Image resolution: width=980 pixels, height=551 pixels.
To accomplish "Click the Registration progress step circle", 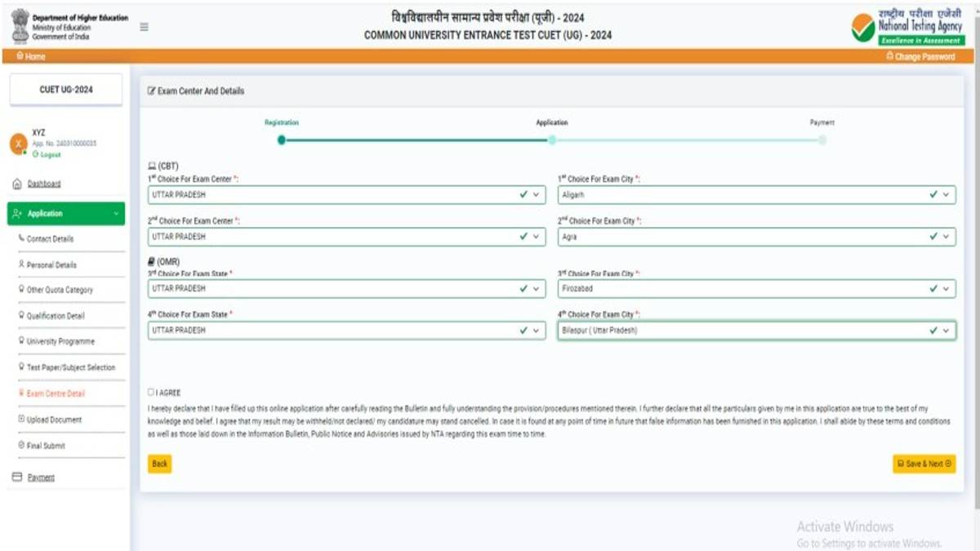I will click(x=282, y=141).
